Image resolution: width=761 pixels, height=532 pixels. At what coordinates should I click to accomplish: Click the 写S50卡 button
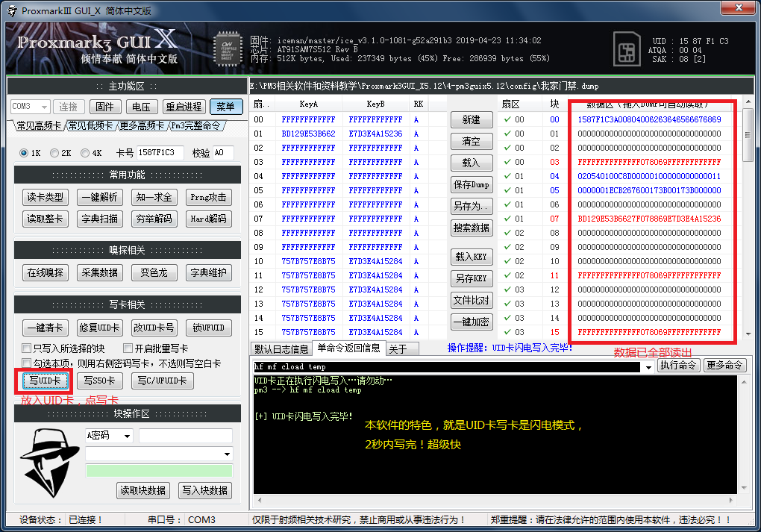[x=99, y=381]
